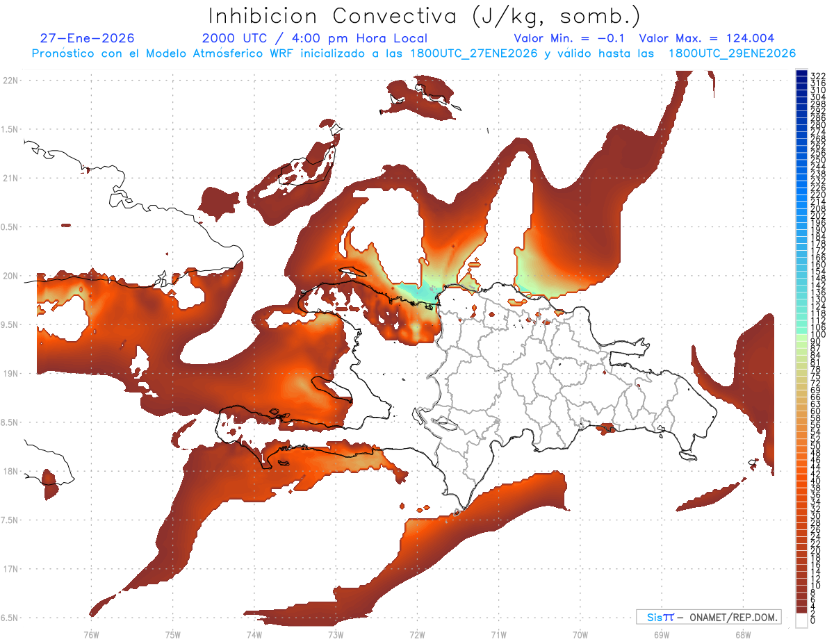Click the truncated latitude label "9.5N"
This screenshot has height=644, width=834.
pos(10,324)
